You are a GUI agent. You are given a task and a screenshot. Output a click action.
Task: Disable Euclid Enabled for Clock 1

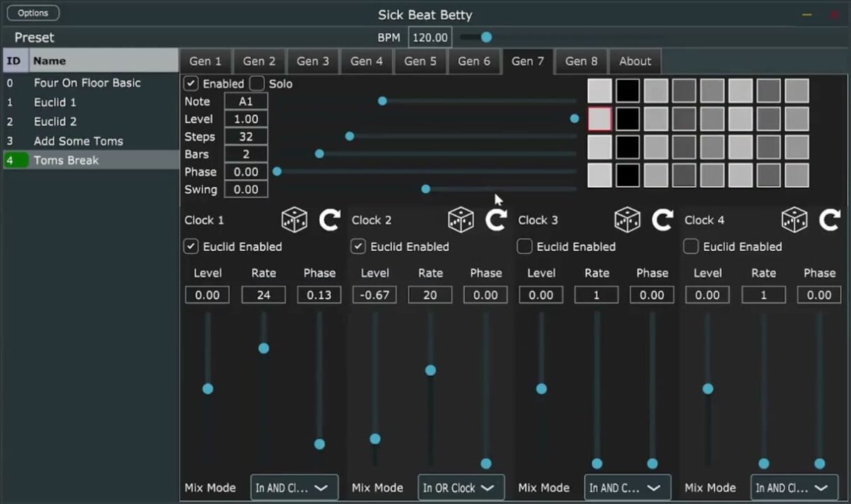tap(190, 247)
